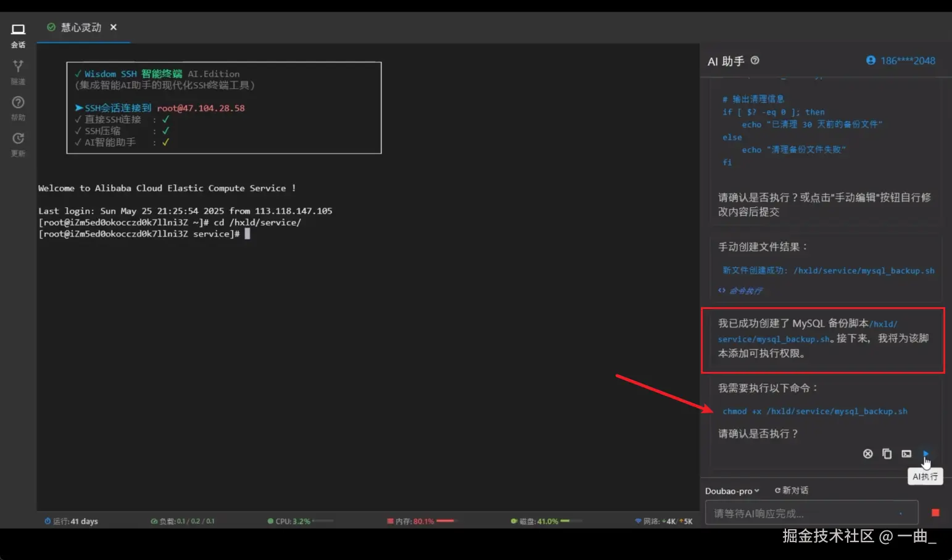
Task: Open the 隧道 tunnel sidebar icon
Action: (18, 72)
